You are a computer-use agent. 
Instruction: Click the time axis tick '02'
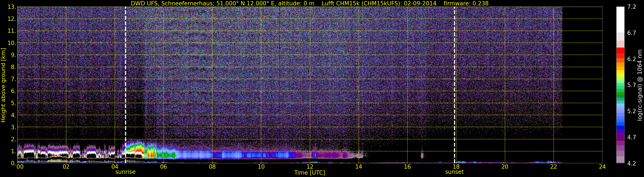[66, 167]
